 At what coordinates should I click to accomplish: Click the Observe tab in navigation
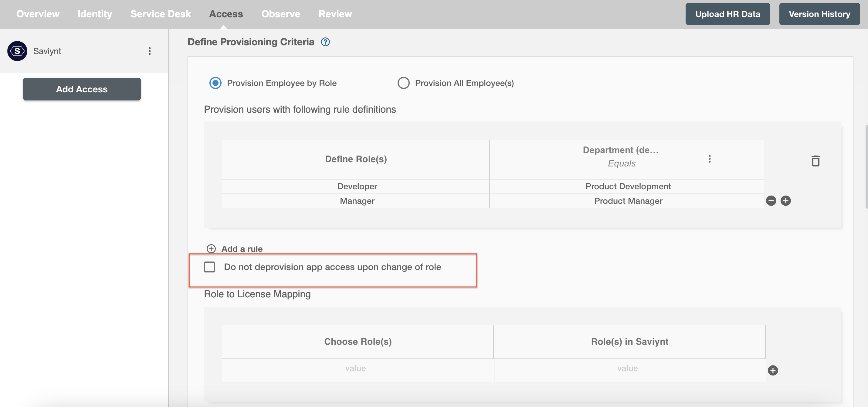pos(280,14)
